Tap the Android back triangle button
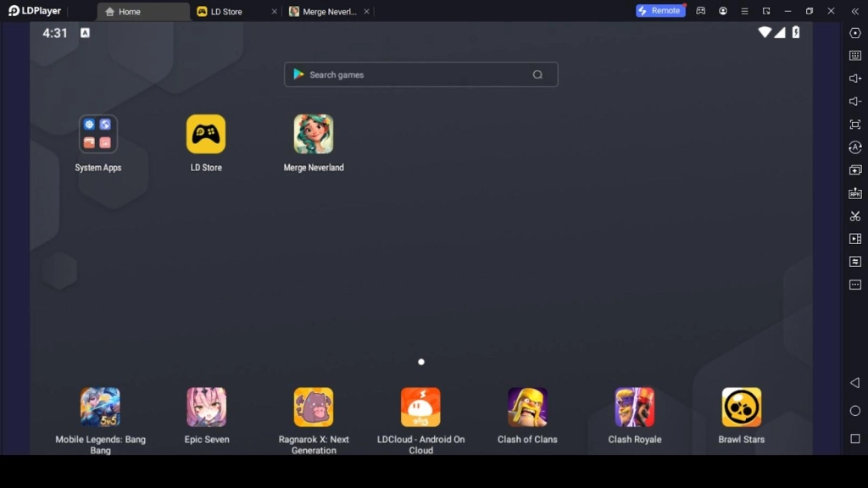Viewport: 868px width, 488px height. pos(854,383)
